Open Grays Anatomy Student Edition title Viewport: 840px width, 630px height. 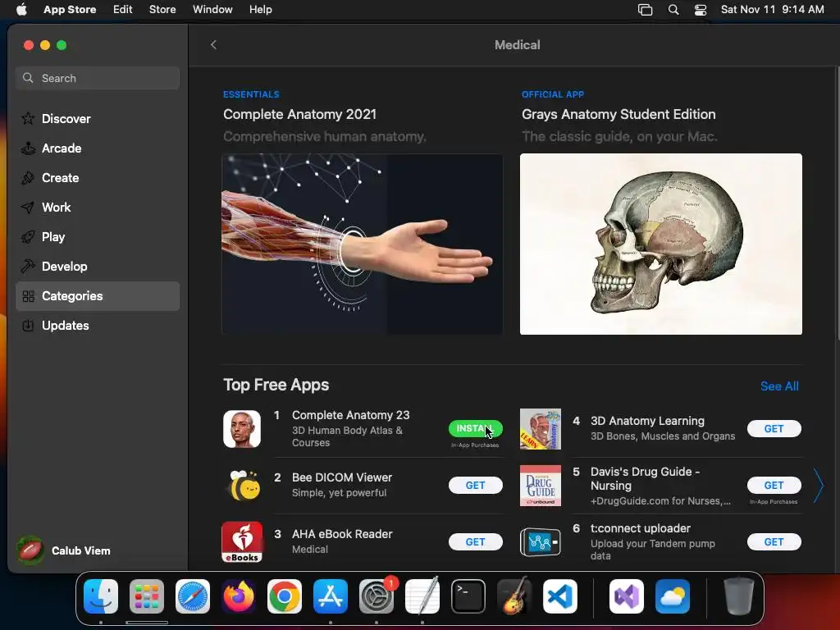pos(619,114)
